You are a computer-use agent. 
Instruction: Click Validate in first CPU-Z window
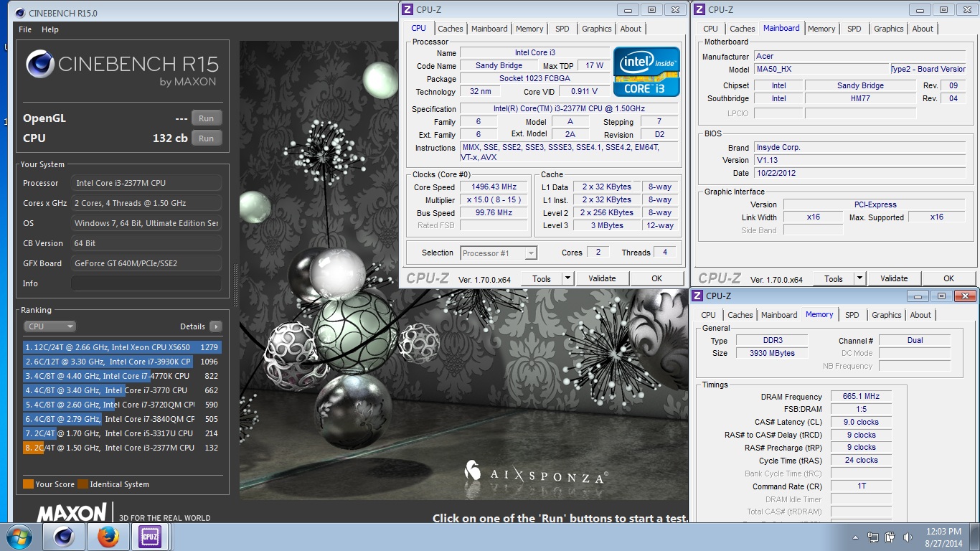click(x=602, y=278)
